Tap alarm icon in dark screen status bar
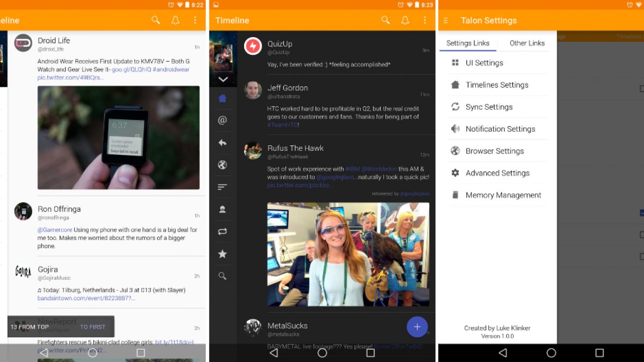This screenshot has height=362, width=644. tap(400, 5)
